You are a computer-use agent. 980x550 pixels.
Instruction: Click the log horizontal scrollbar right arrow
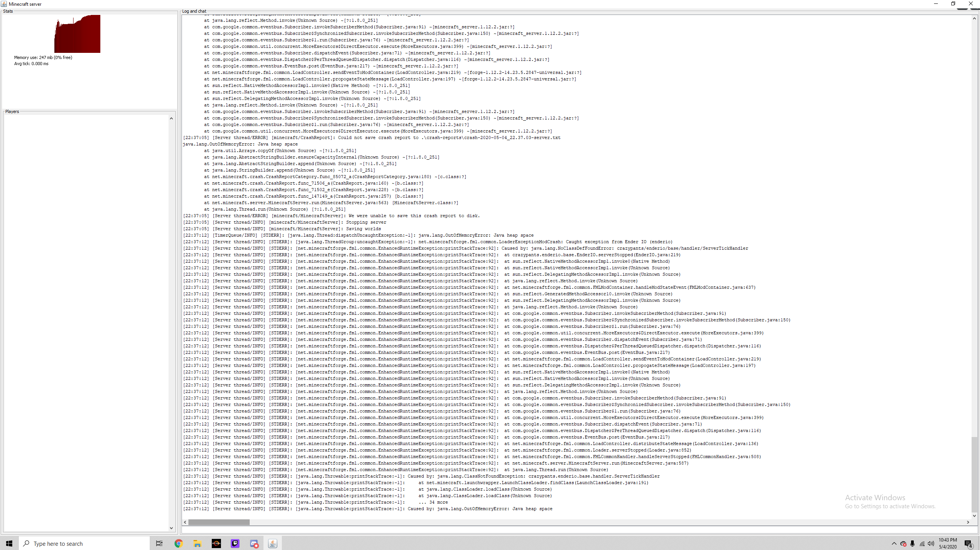[x=968, y=522]
